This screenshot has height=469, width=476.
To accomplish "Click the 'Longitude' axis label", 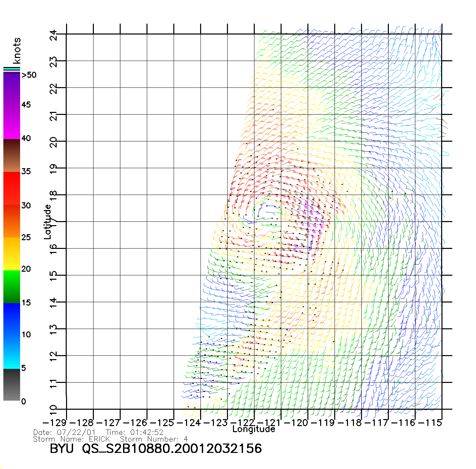I will click(254, 429).
